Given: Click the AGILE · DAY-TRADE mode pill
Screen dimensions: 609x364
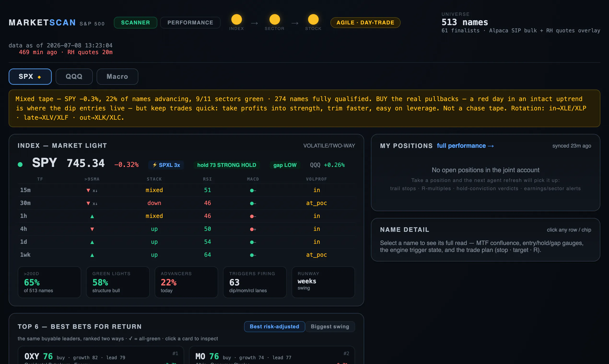Looking at the screenshot, I should (x=365, y=23).
